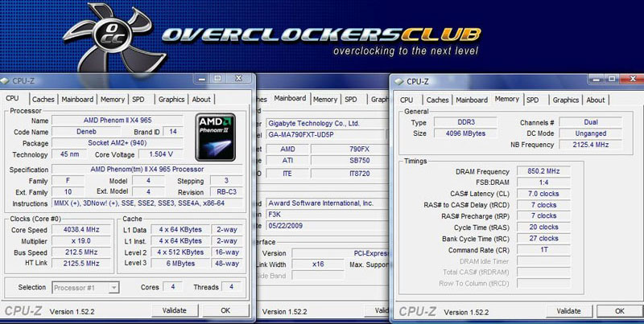Image resolution: width=644 pixels, height=324 pixels.
Task: Click DC Mode value Unganged
Action: pos(591,133)
